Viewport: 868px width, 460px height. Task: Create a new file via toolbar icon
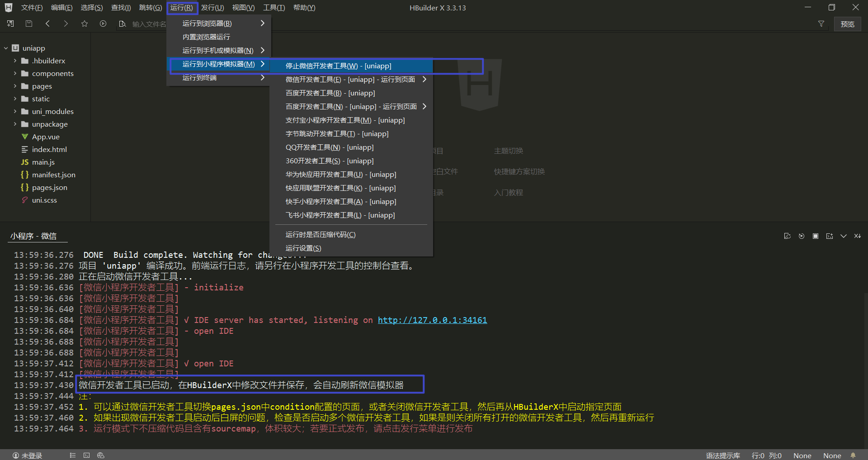[x=10, y=24]
